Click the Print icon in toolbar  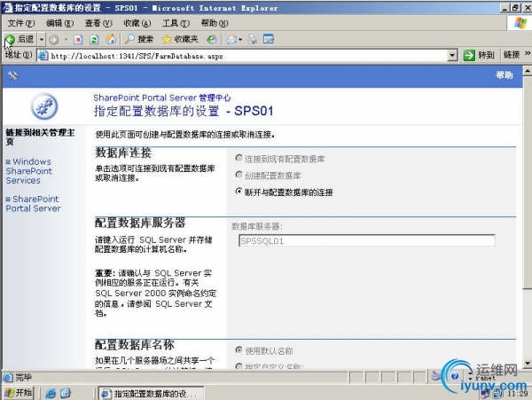pyautogui.click(x=253, y=39)
